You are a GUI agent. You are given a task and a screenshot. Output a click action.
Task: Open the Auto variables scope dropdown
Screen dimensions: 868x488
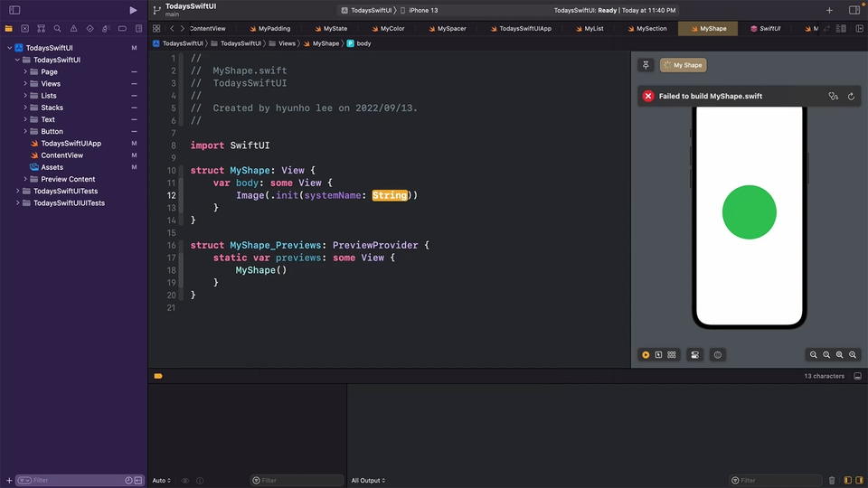[162, 480]
